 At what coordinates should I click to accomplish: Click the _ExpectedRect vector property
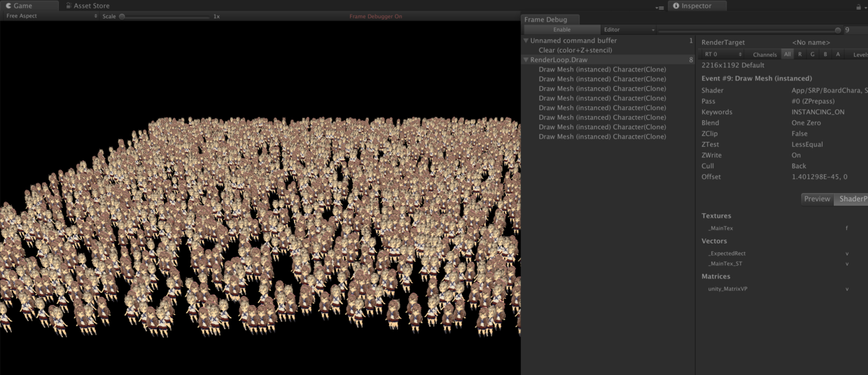tap(727, 253)
